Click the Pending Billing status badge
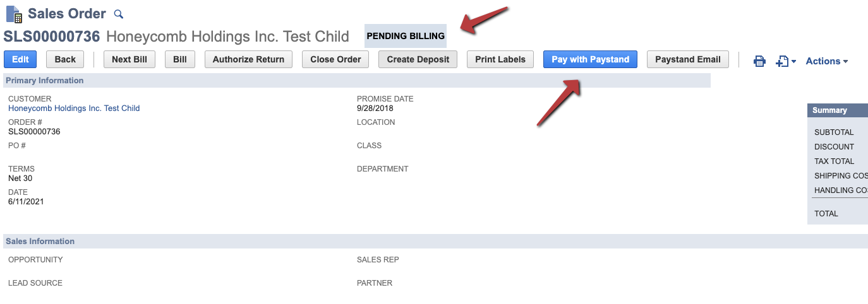 click(x=406, y=36)
